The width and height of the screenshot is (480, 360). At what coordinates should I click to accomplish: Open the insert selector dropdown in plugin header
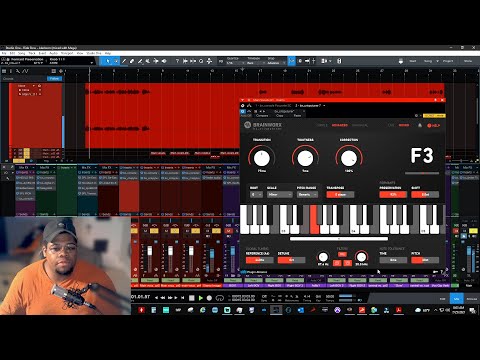pyautogui.click(x=324, y=106)
